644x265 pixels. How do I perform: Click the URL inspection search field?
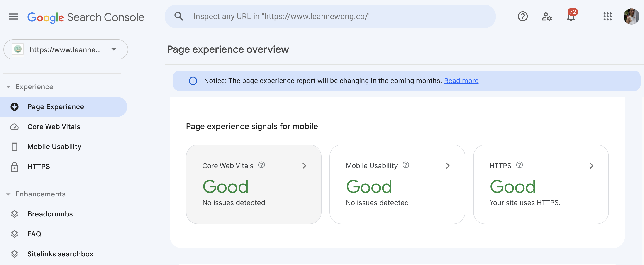(x=330, y=17)
